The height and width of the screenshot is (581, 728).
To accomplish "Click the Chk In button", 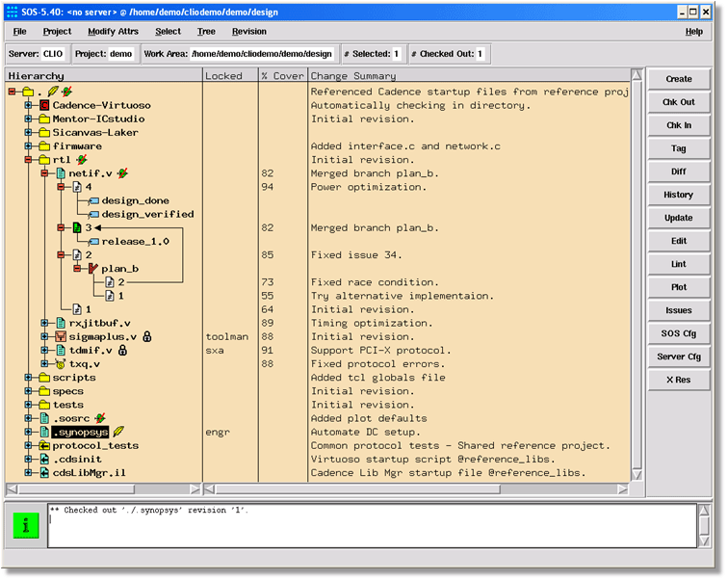I will [x=679, y=125].
